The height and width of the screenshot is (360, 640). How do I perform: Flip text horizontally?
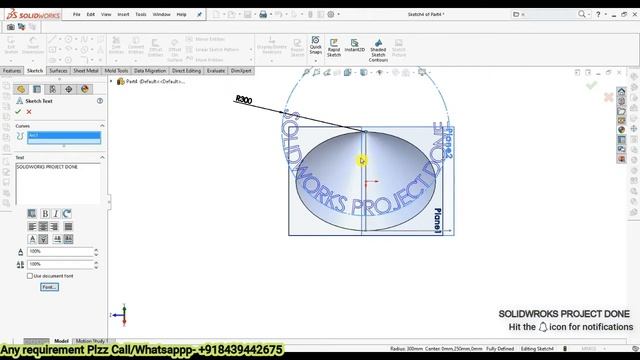57,239
